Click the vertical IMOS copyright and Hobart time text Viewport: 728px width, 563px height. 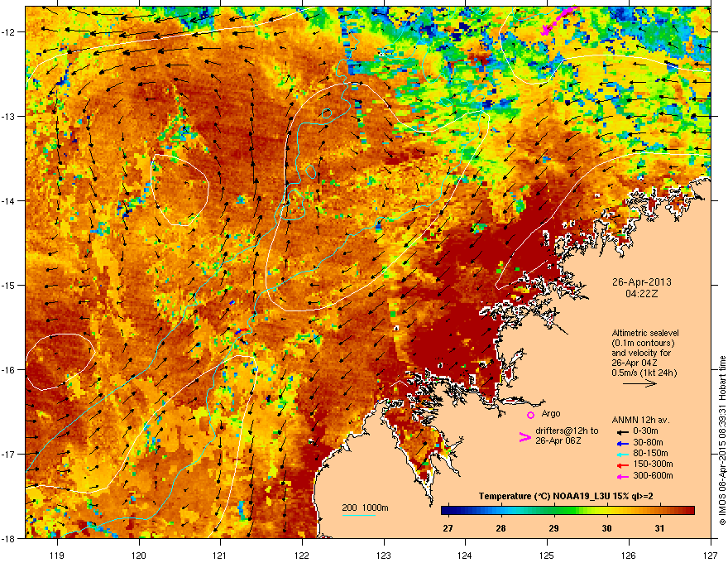722,440
